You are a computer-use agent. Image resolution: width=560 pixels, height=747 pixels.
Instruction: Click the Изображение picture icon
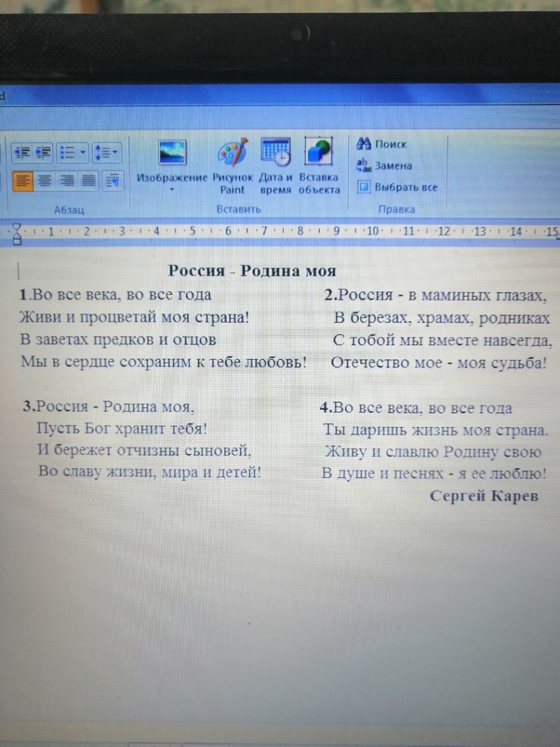coord(172,152)
